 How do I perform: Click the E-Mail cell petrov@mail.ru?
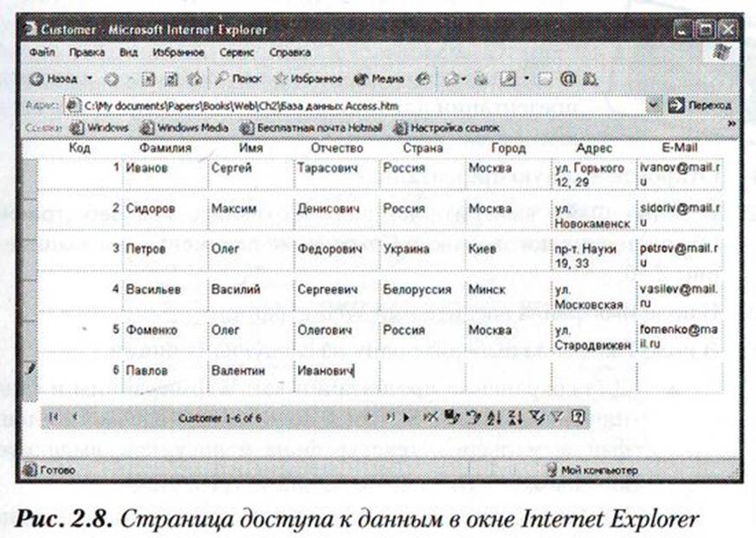click(680, 255)
